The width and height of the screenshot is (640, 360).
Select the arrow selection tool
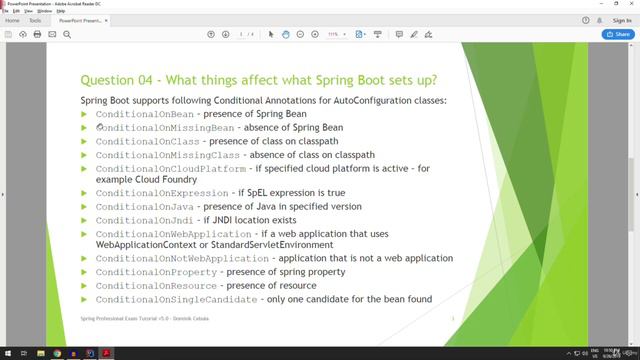(x=271, y=35)
